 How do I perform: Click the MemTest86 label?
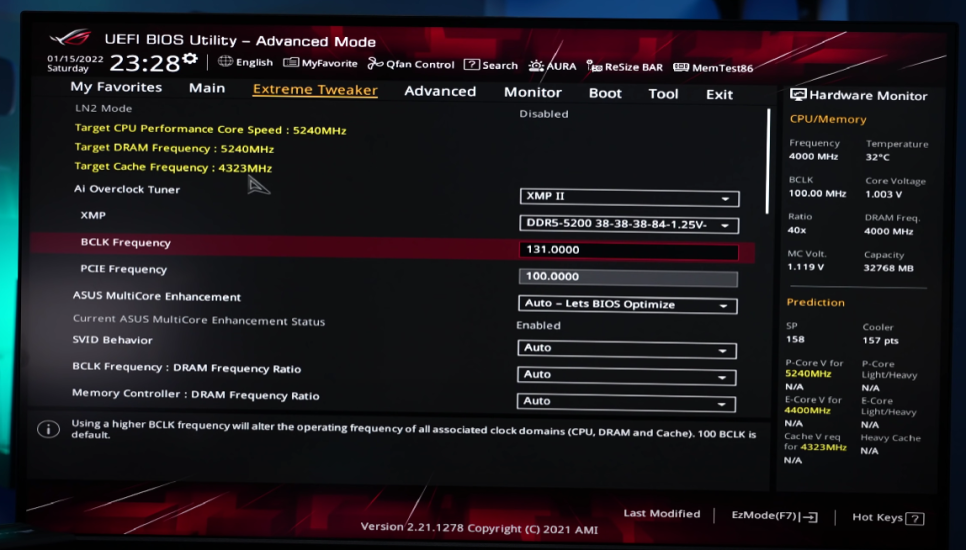point(722,68)
